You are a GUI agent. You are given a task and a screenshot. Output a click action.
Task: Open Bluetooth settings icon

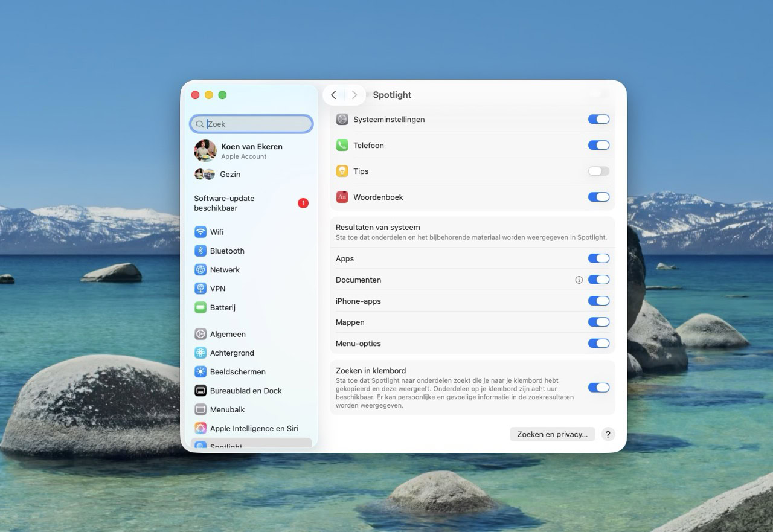click(200, 251)
